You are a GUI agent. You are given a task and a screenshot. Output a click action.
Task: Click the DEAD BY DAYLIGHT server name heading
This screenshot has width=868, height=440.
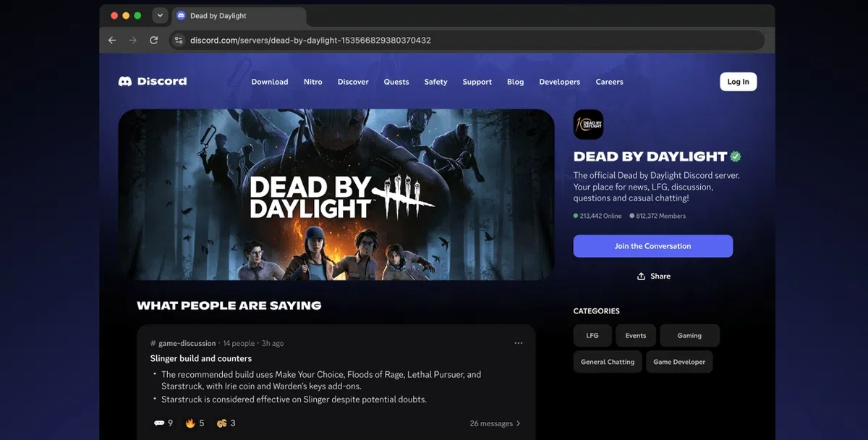(x=650, y=156)
